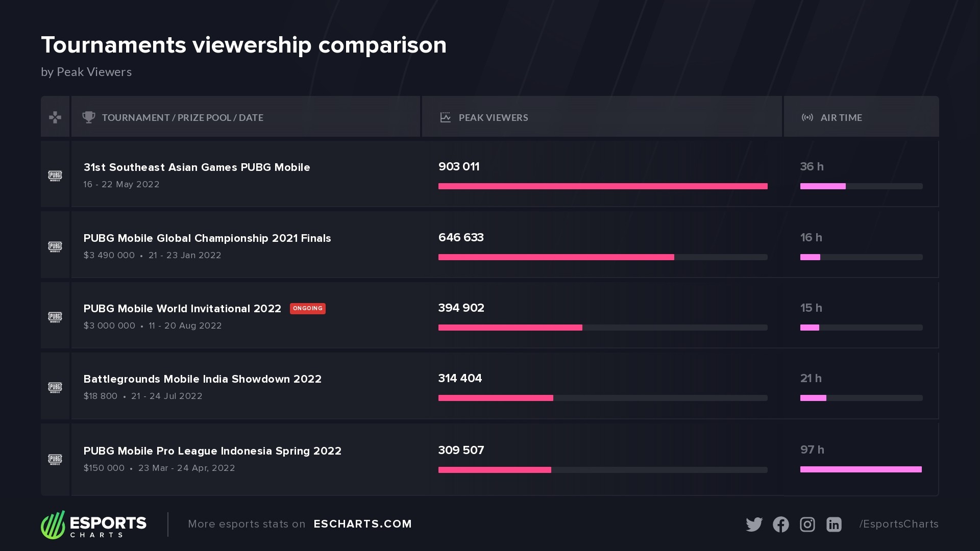Open 31st Southeast Asian Games PUBG Mobile

(197, 167)
